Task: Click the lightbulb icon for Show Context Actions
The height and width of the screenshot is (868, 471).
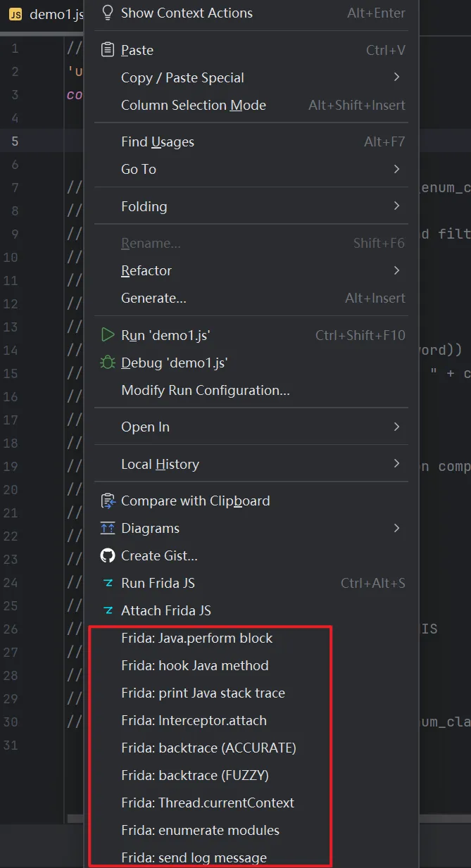Action: pyautogui.click(x=107, y=13)
